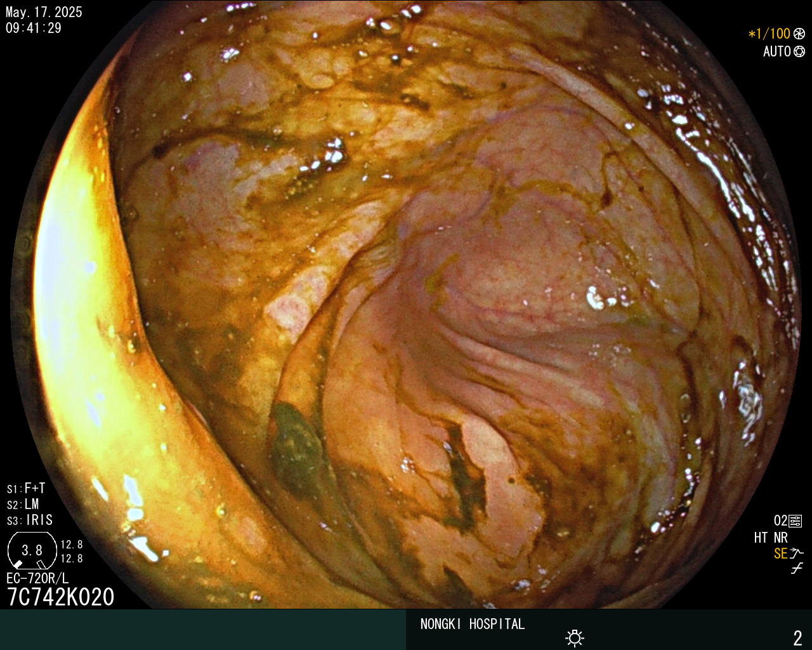Click the shutter speed fan icon beside 1/100
Viewport: 812px width, 650px height.
tap(799, 34)
